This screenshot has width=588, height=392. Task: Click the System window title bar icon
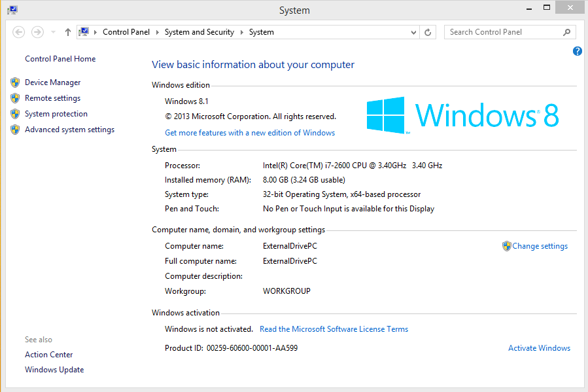coord(12,10)
